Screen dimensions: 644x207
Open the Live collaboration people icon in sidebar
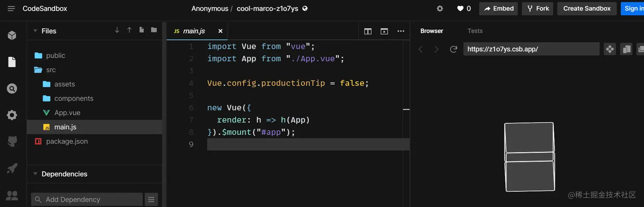coord(12,196)
